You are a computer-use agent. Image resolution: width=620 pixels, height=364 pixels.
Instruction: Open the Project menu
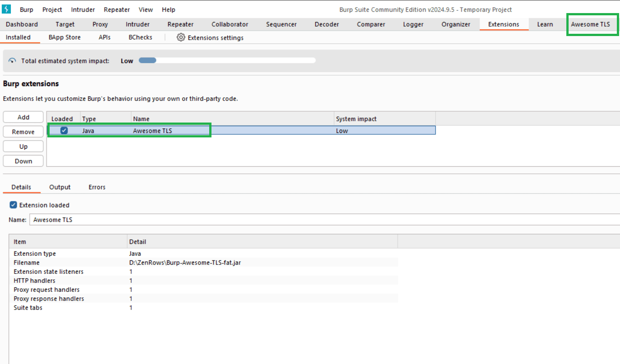(x=52, y=9)
